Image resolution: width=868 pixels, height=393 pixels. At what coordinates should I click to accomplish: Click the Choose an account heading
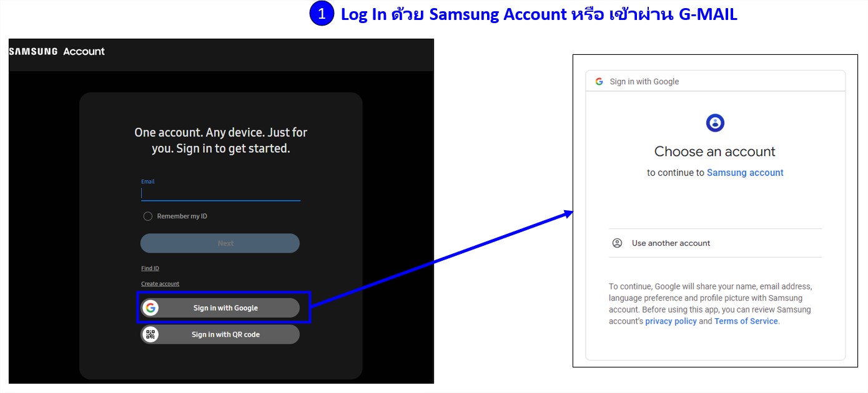[715, 152]
